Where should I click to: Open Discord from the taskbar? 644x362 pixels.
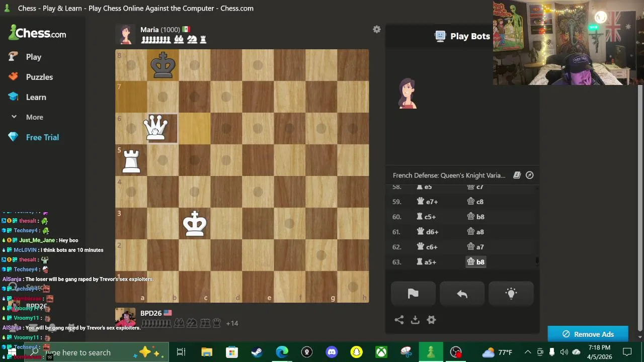point(332,352)
